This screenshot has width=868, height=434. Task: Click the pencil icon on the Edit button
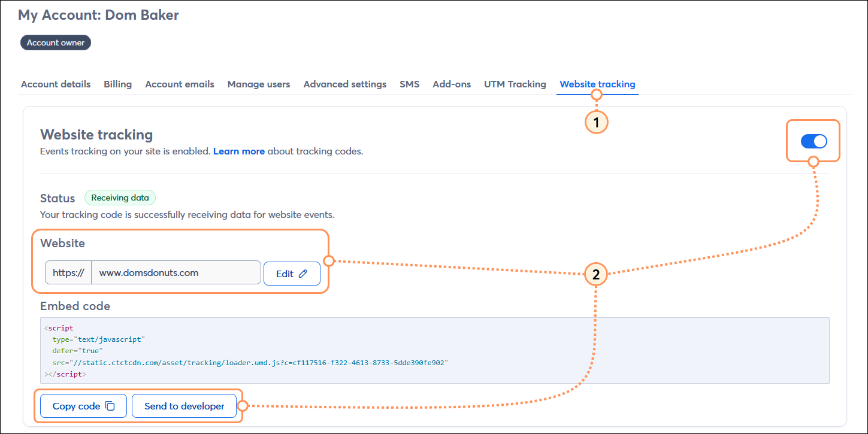coord(304,273)
